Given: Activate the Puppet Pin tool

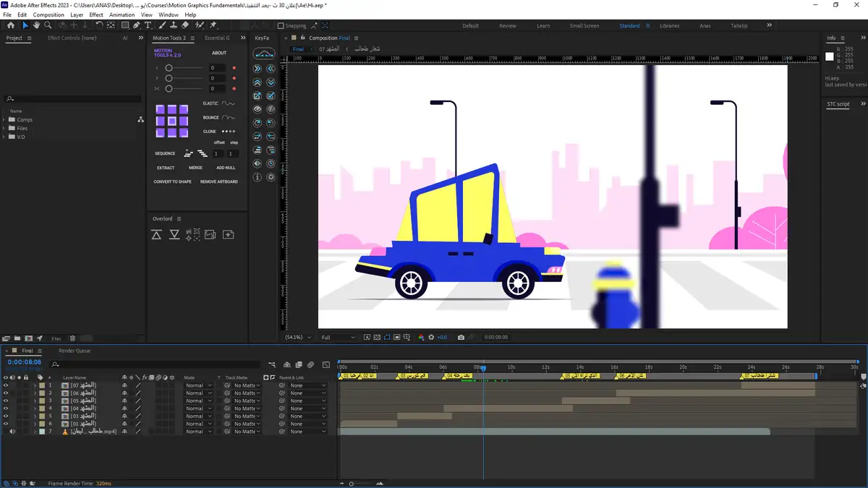Looking at the screenshot, I should [213, 25].
